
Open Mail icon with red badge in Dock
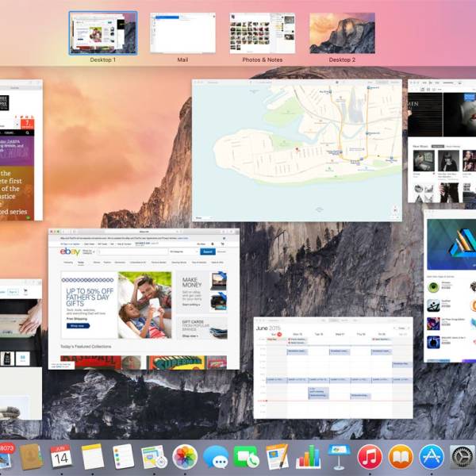[x=6, y=457]
